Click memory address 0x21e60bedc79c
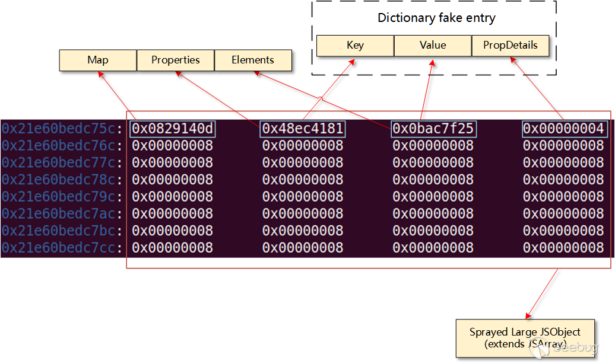This screenshot has height=364, width=615. pos(63,197)
